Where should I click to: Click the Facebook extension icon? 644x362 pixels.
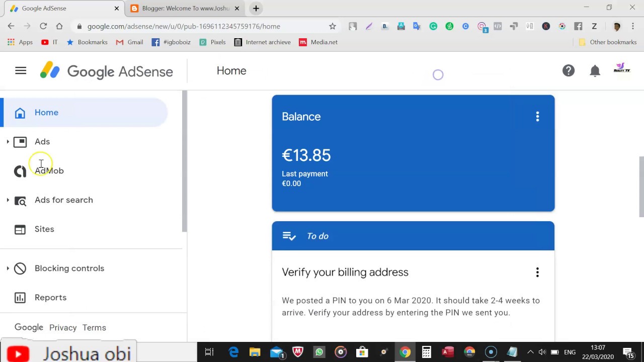click(x=578, y=26)
